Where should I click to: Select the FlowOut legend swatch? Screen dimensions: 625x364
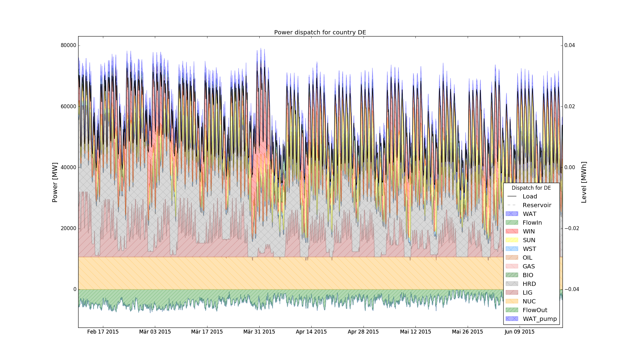point(512,310)
